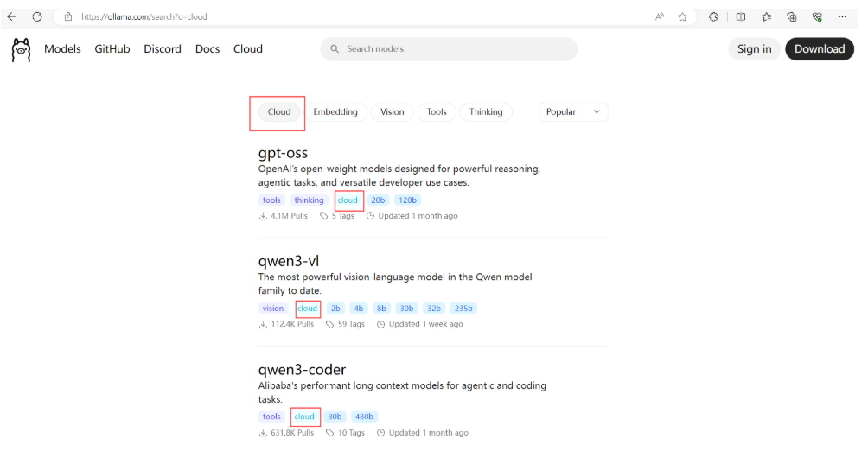This screenshot has height=458, width=868.
Task: Click the pulls download icon under qwen3-coder
Action: pos(263,433)
